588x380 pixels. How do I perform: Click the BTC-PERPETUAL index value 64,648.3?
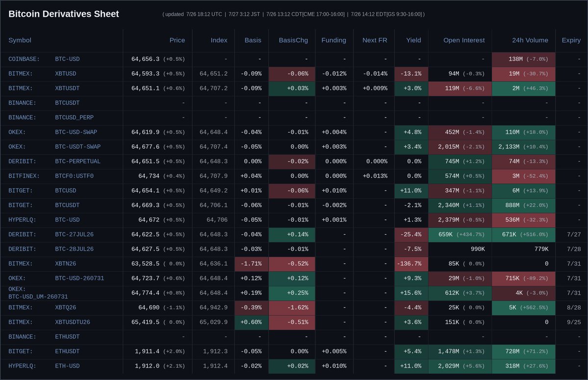coord(214,162)
